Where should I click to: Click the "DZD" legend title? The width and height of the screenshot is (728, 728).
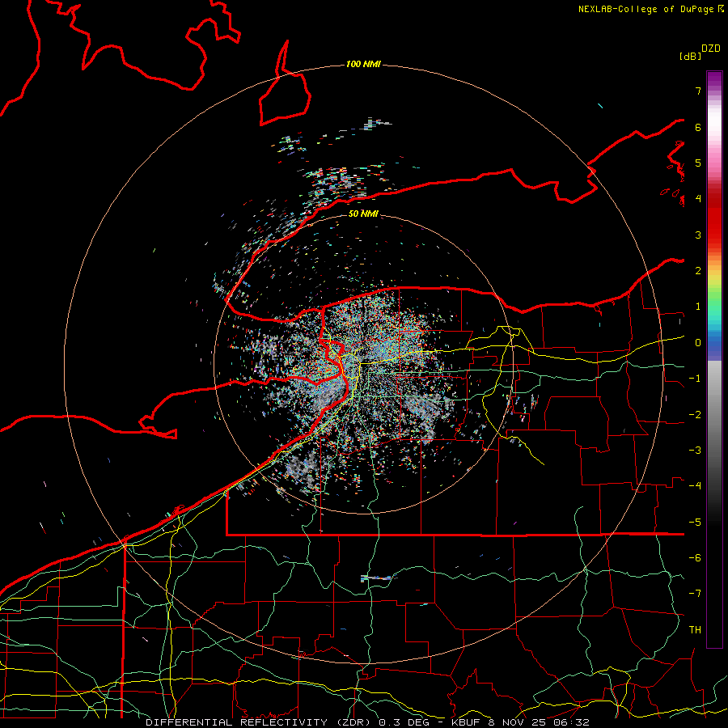(711, 49)
